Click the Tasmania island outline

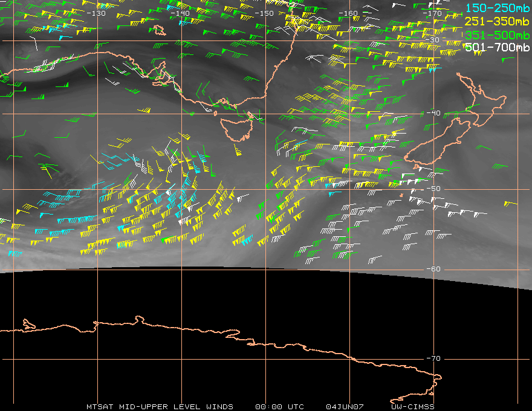[x=236, y=129]
